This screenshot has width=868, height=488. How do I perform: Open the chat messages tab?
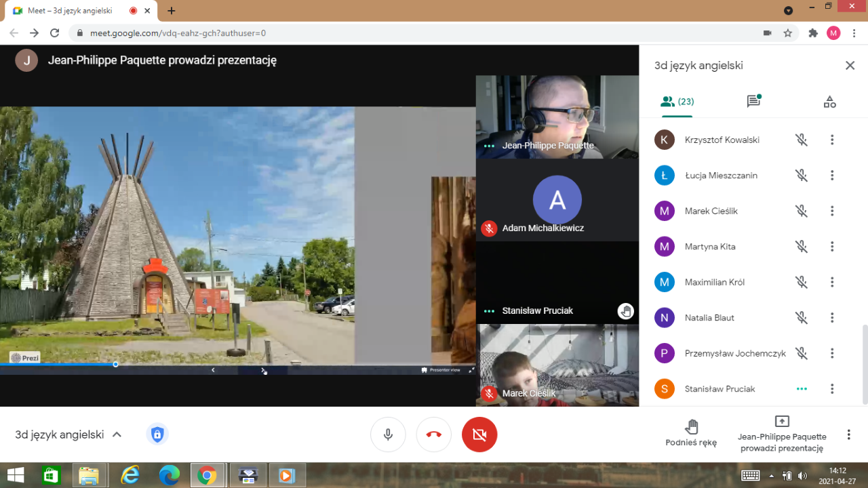[x=753, y=102]
